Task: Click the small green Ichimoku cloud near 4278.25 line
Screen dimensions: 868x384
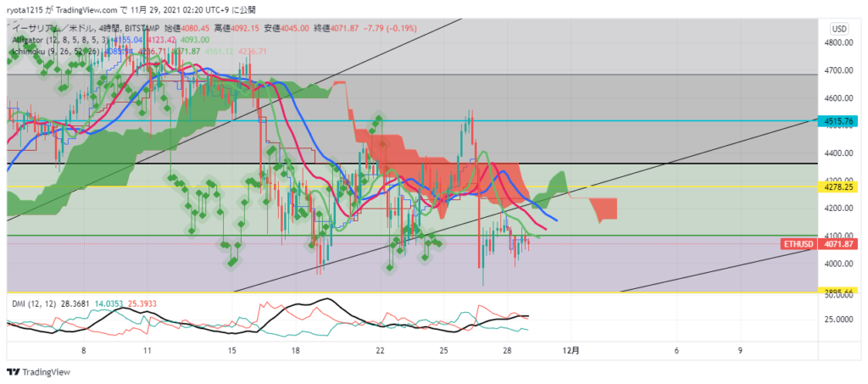Action: point(554,183)
